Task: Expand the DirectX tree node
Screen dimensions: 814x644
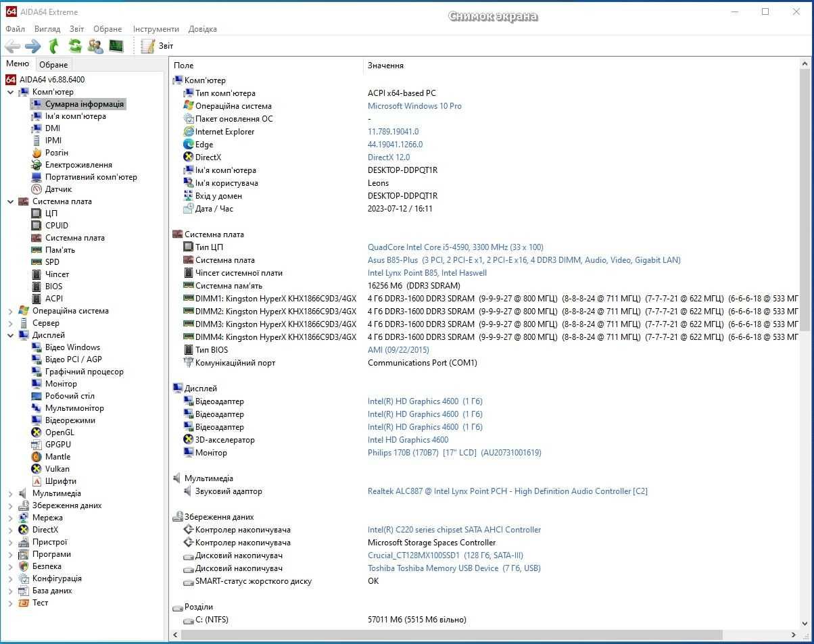Action: tap(10, 530)
